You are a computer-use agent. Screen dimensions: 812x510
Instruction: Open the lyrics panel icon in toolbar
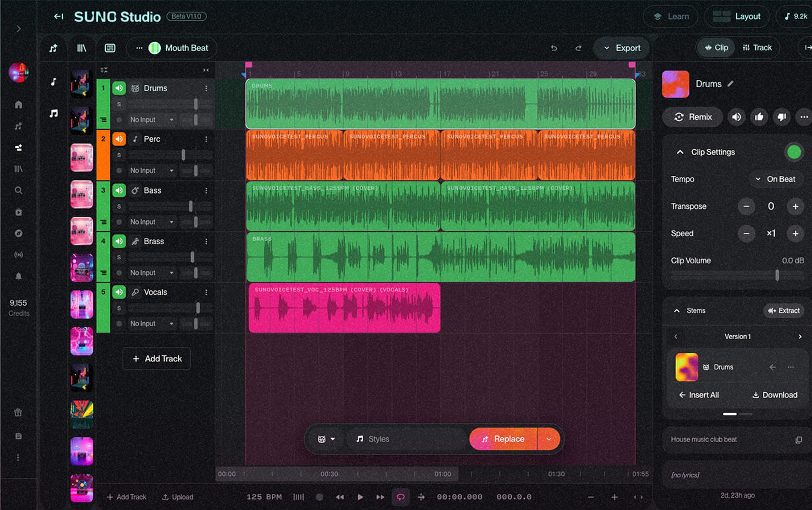[x=110, y=48]
